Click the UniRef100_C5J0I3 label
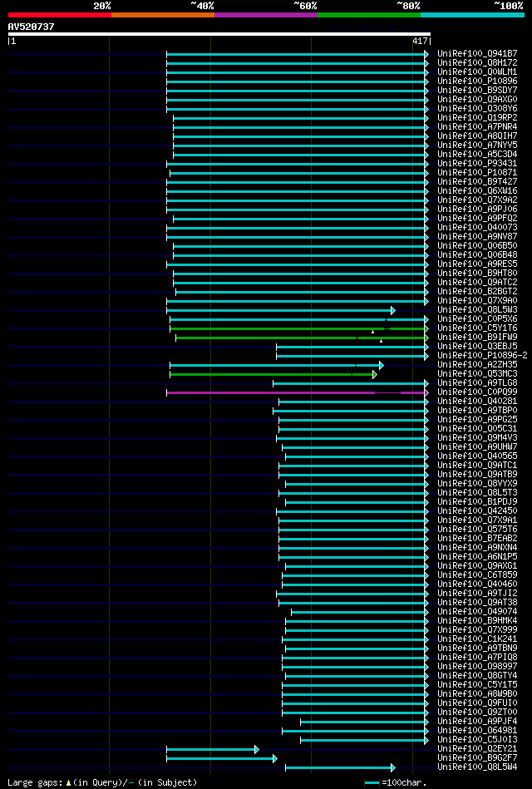Screen dimensions: 532x789 point(477,740)
